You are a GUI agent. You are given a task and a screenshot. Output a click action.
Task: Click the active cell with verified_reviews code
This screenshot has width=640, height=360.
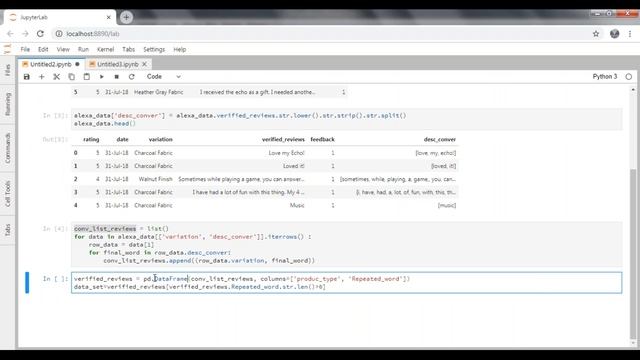pos(347,283)
